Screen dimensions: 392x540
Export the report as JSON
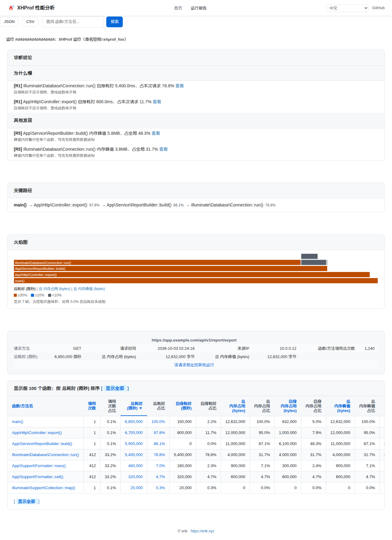pos(9,22)
